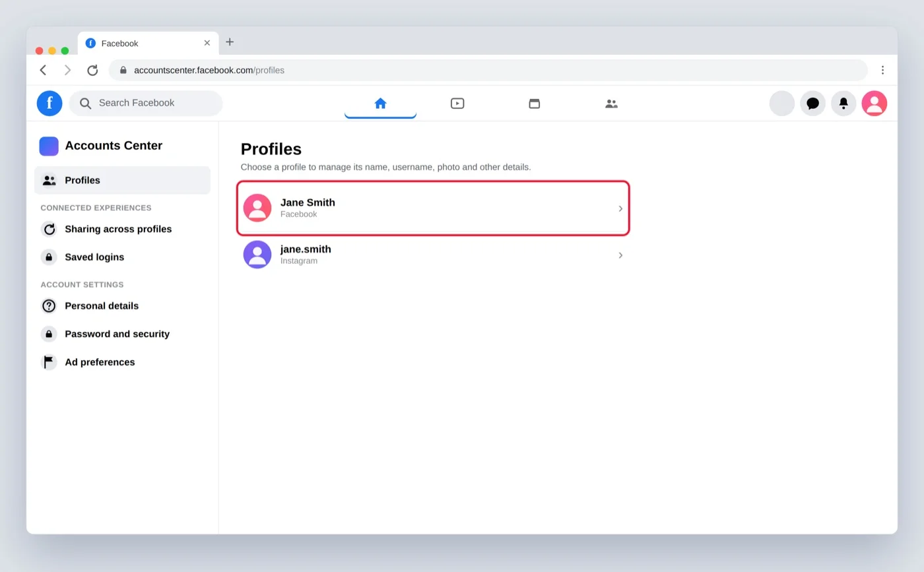Click the Choose a profile description text

pyautogui.click(x=386, y=167)
